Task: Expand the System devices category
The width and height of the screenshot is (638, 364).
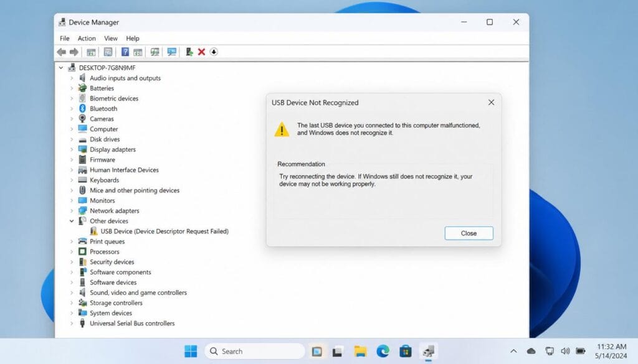Action: [x=72, y=313]
